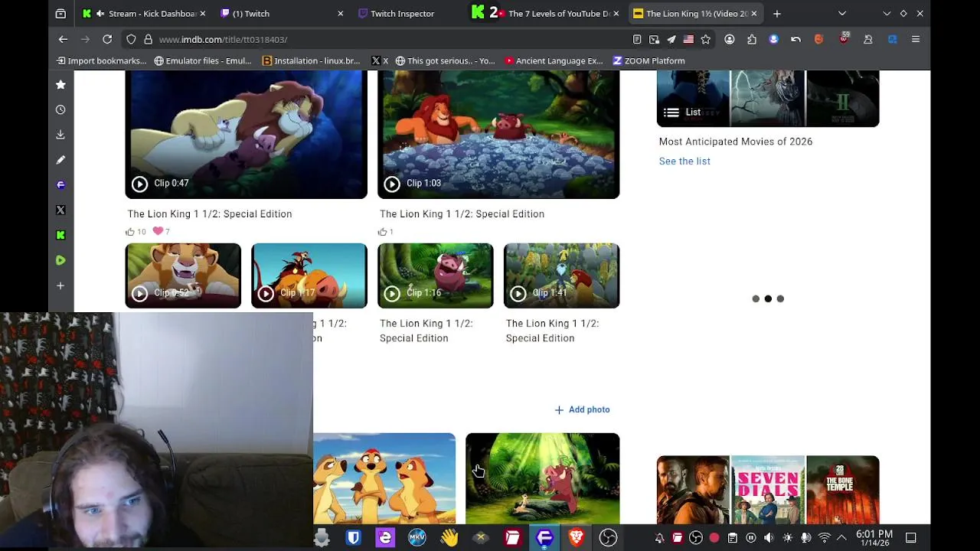Click the undo arrow toolbar icon
The image size is (980, 551).
click(796, 39)
